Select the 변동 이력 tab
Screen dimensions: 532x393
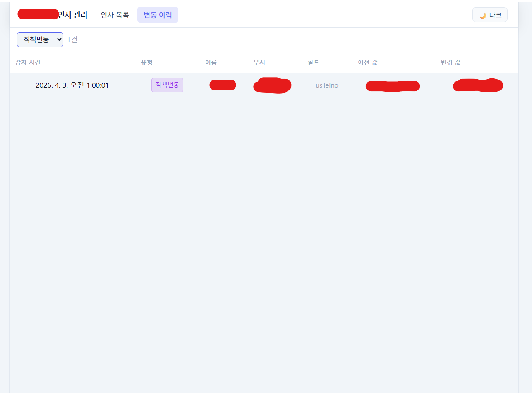pyautogui.click(x=158, y=14)
